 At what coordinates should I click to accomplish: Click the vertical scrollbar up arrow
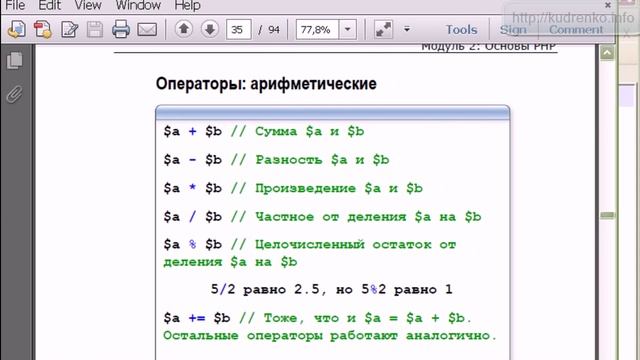tap(607, 53)
